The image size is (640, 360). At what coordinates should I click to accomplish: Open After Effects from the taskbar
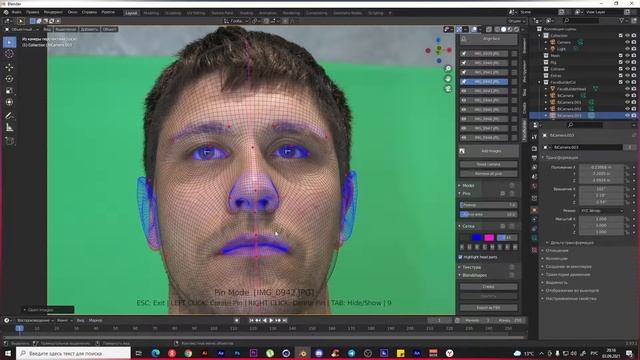click(221, 353)
